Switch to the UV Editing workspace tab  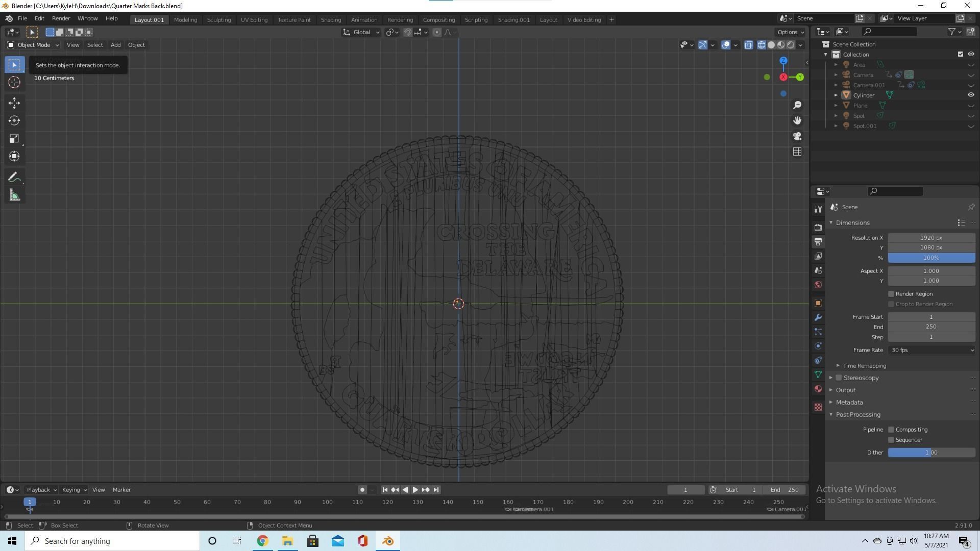pyautogui.click(x=254, y=20)
